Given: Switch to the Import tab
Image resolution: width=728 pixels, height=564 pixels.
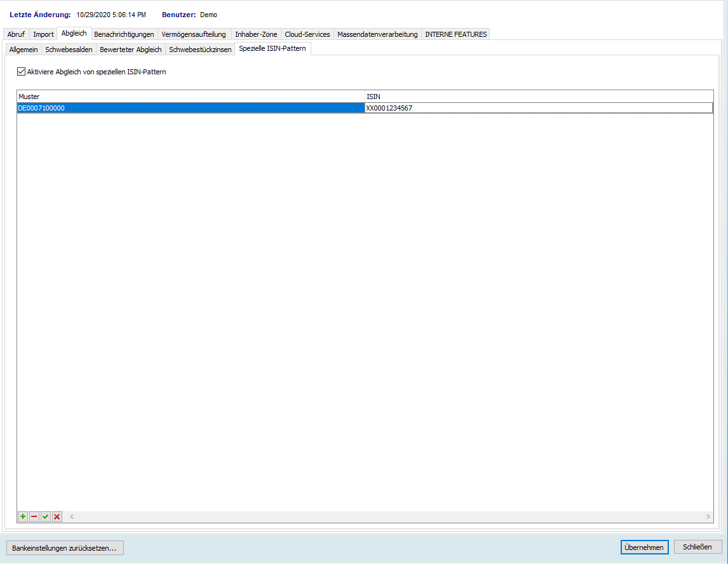Looking at the screenshot, I should point(43,34).
